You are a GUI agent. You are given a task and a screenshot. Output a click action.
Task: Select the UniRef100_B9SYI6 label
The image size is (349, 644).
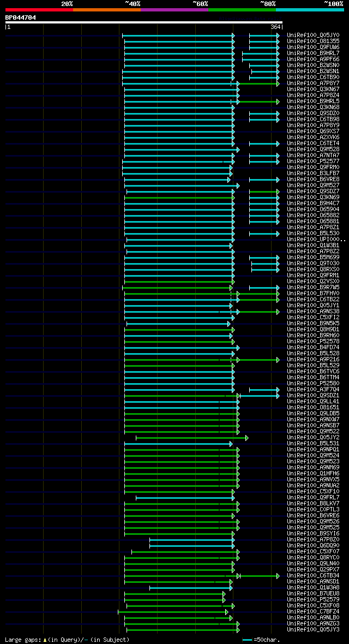coord(313,534)
